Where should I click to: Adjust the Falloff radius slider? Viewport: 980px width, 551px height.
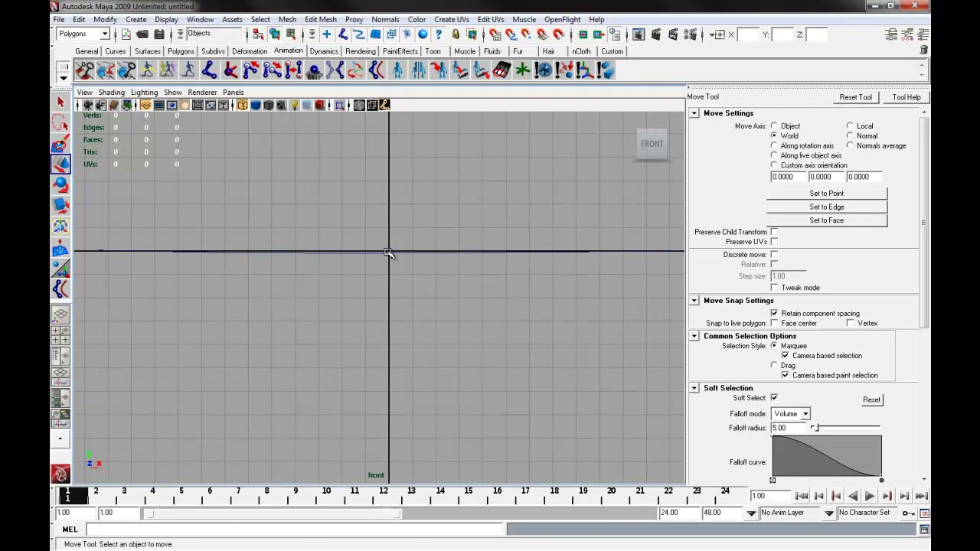[x=845, y=428]
